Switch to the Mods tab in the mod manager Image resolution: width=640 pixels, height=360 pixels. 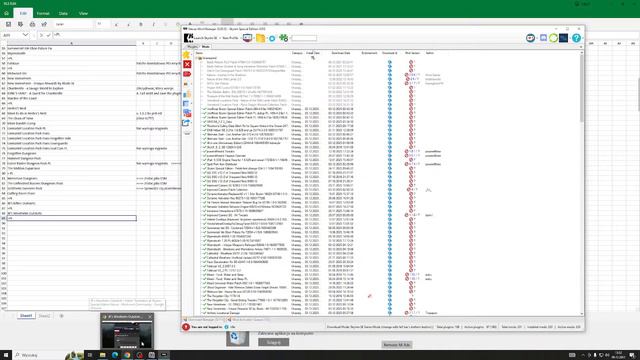206,47
